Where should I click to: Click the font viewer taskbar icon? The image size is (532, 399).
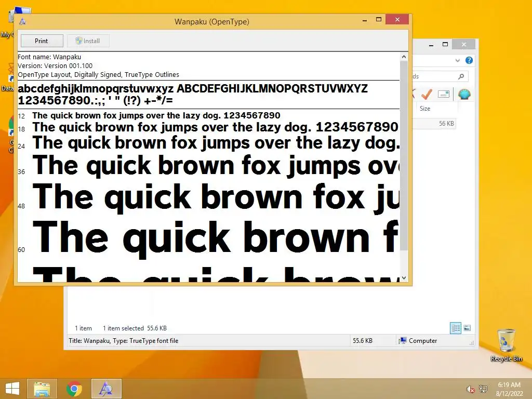pyautogui.click(x=106, y=389)
